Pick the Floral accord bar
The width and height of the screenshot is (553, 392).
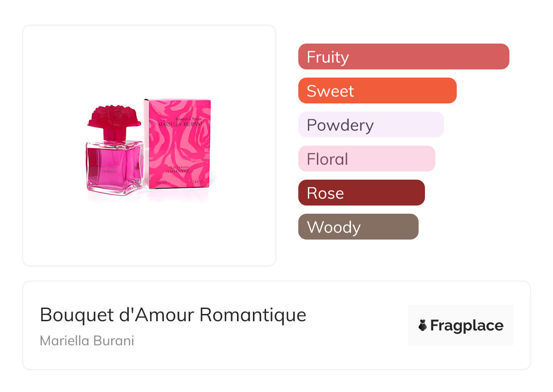(366, 159)
